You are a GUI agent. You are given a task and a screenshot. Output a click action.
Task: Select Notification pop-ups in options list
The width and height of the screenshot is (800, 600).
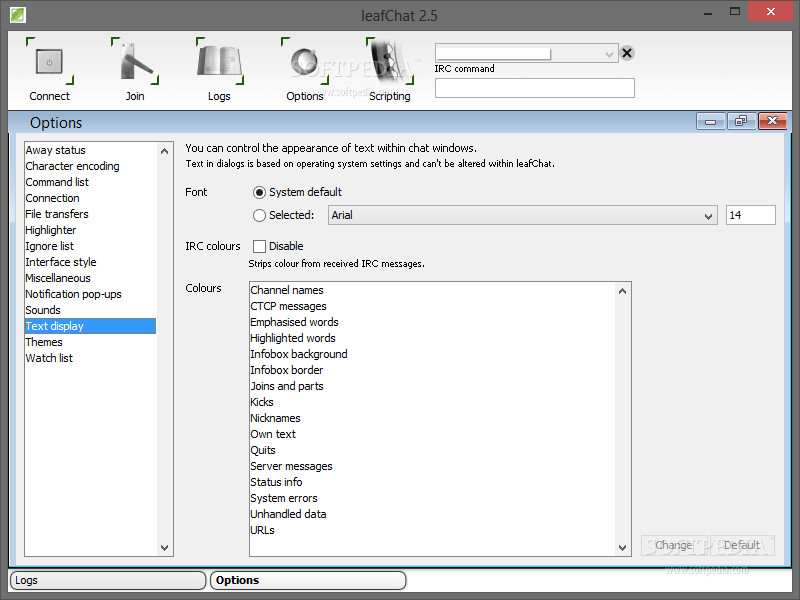coord(90,294)
